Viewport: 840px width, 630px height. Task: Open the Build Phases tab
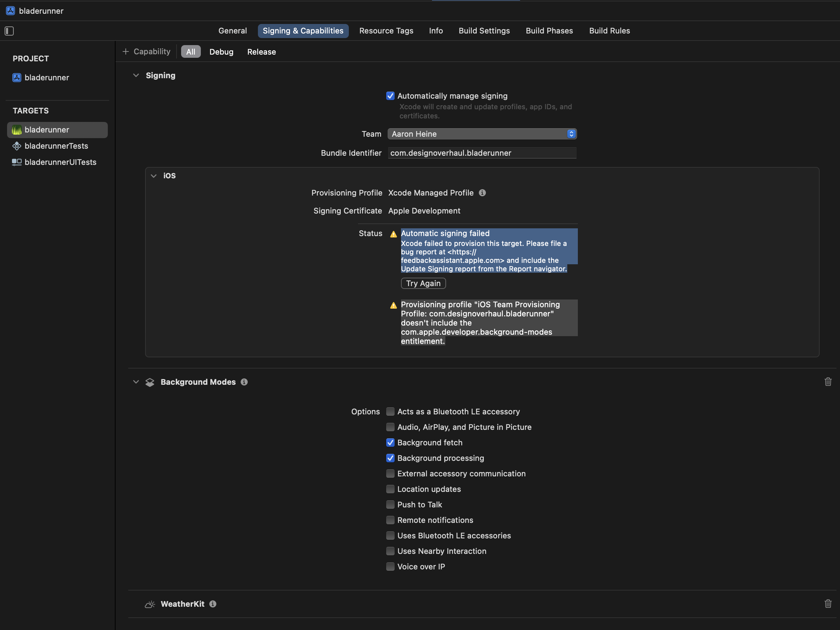549,31
